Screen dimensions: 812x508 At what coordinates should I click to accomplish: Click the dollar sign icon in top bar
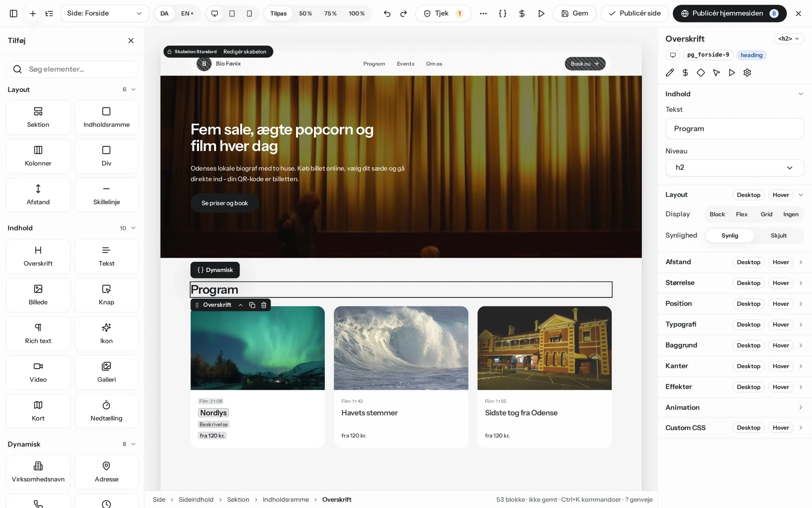[x=522, y=14]
